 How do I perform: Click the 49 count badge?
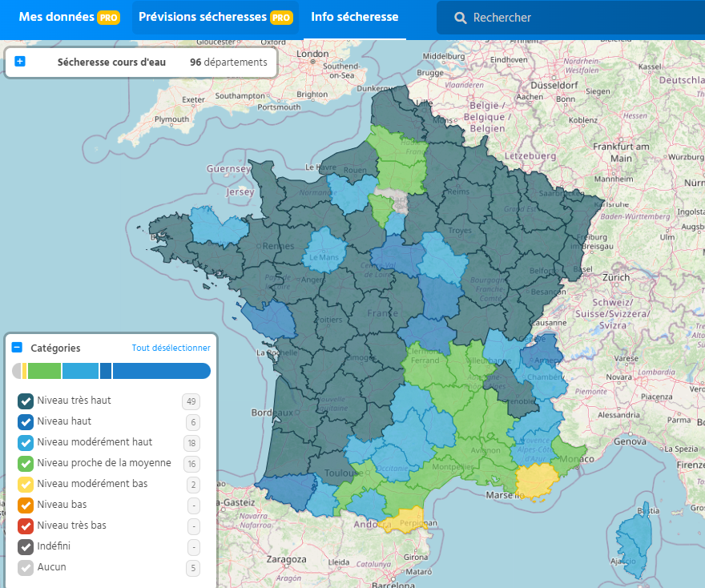tap(191, 401)
